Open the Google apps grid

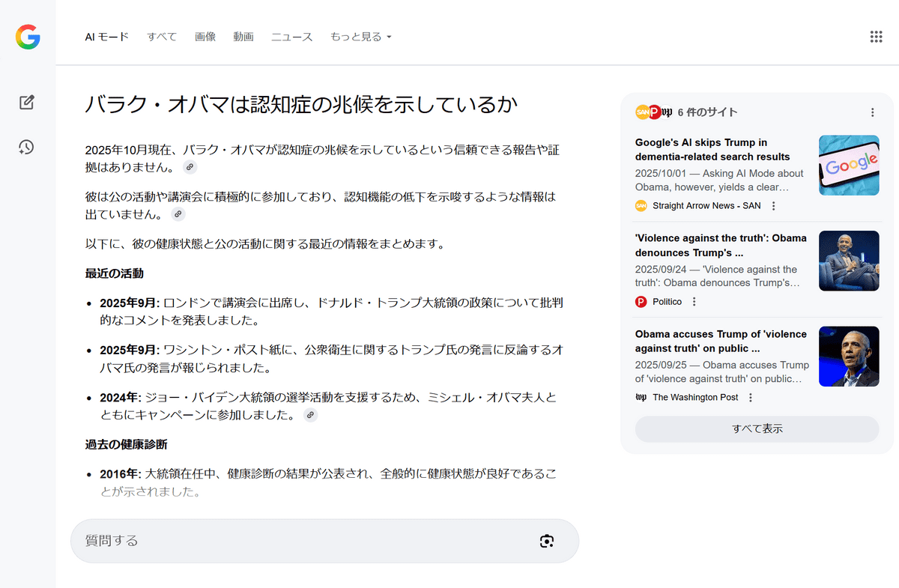click(x=875, y=37)
